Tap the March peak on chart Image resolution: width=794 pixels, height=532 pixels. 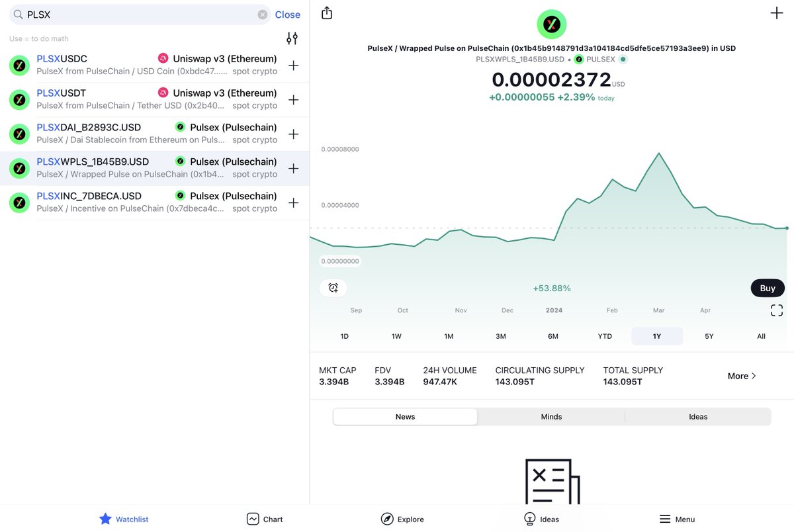click(659, 154)
